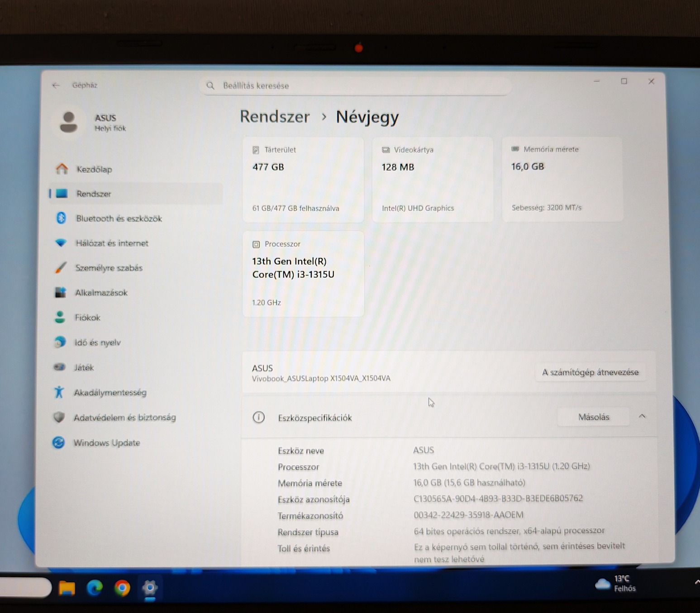
Task: Click the Akadálymentesség accessibility icon
Action: [x=59, y=392]
